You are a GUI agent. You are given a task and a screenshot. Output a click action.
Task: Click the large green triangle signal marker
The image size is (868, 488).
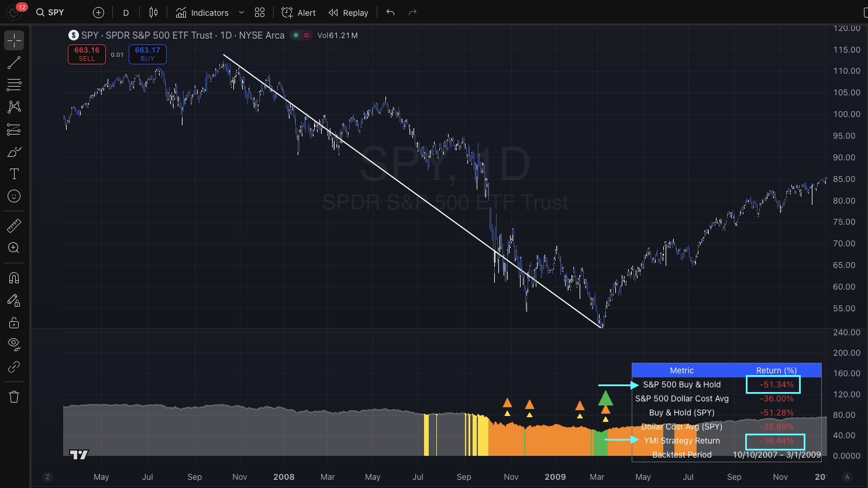point(605,398)
